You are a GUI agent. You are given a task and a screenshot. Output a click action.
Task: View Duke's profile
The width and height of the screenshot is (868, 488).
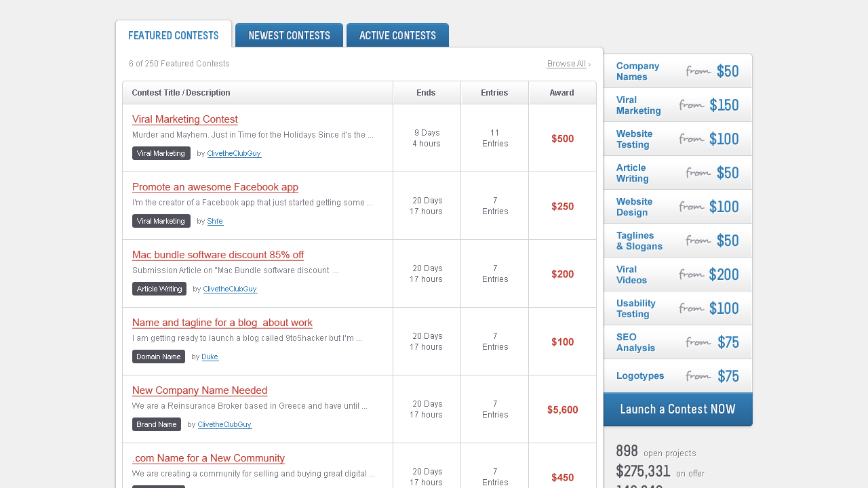[x=210, y=357]
